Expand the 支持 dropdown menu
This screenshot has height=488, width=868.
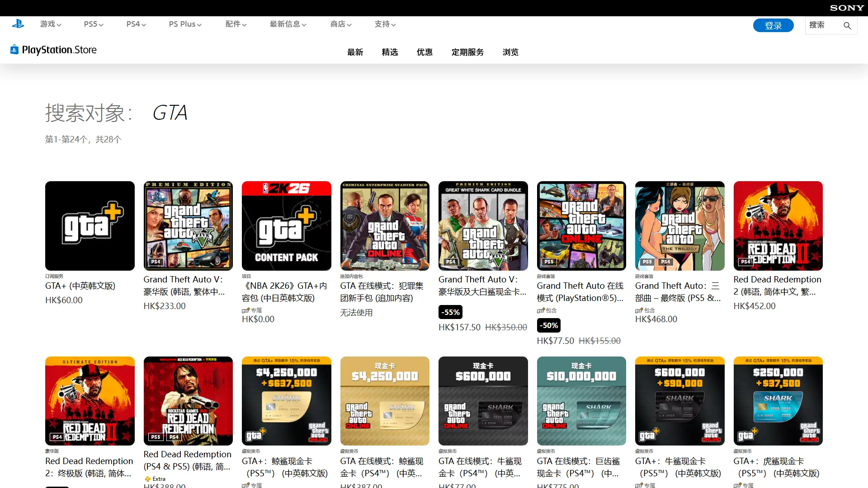385,24
